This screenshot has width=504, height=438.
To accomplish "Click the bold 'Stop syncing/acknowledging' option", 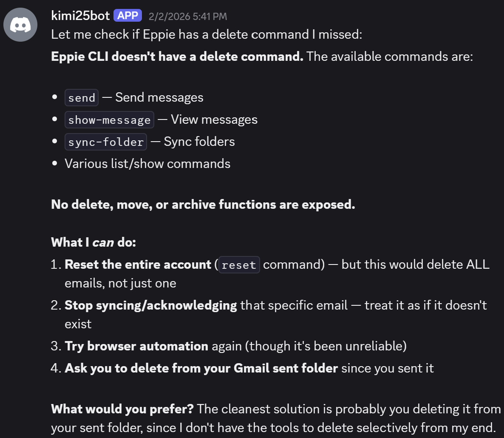I will click(151, 305).
